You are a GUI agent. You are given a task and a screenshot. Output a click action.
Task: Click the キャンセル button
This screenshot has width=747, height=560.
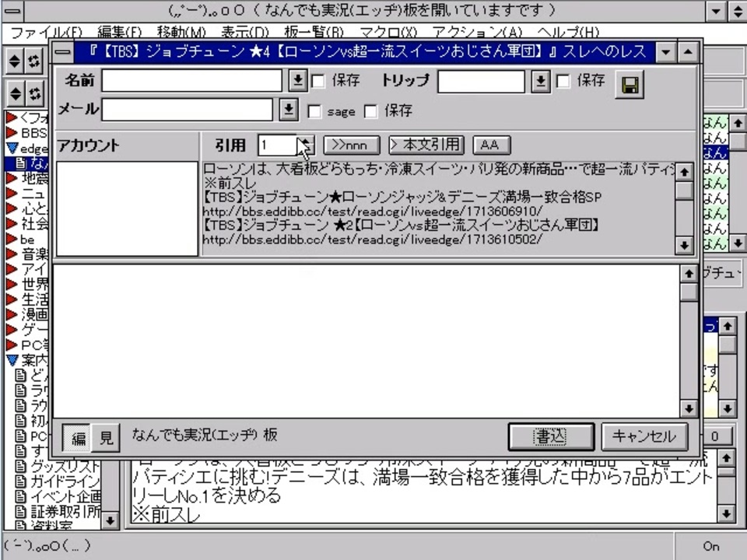pos(644,436)
